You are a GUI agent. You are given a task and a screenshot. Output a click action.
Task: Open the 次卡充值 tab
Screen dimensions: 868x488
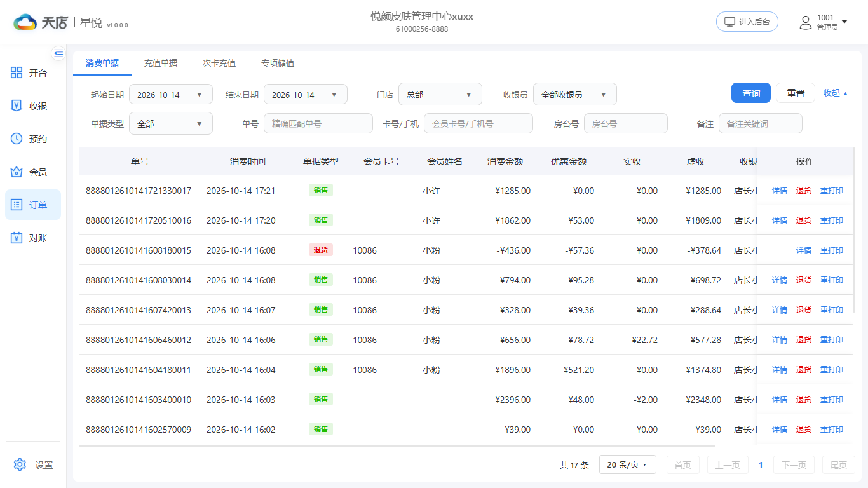tap(219, 63)
